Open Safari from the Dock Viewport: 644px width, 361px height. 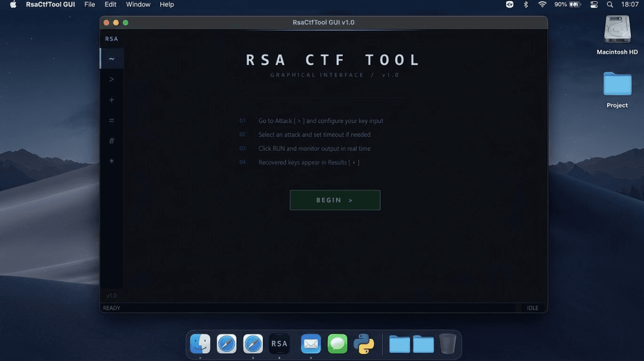click(x=226, y=344)
